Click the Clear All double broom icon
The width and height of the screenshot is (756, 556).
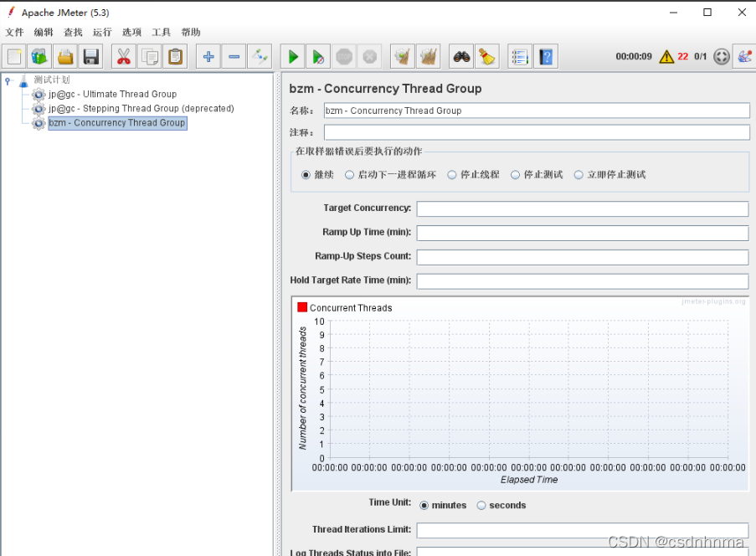click(428, 57)
